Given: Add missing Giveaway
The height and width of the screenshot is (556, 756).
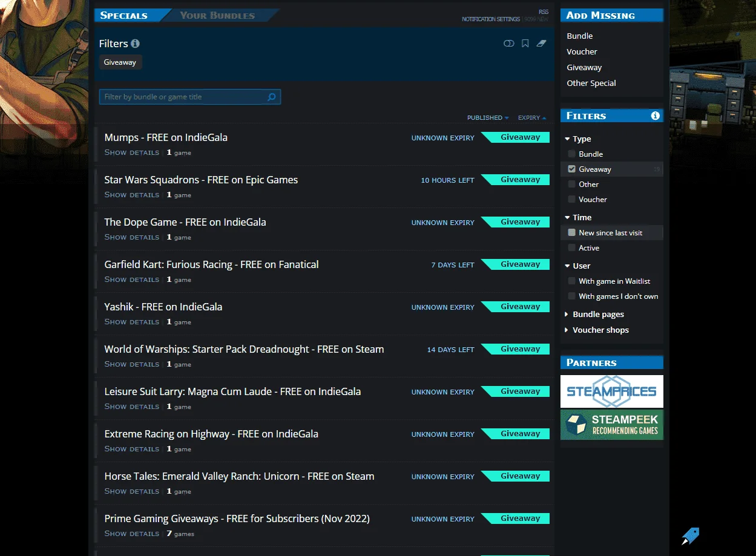Looking at the screenshot, I should [584, 68].
